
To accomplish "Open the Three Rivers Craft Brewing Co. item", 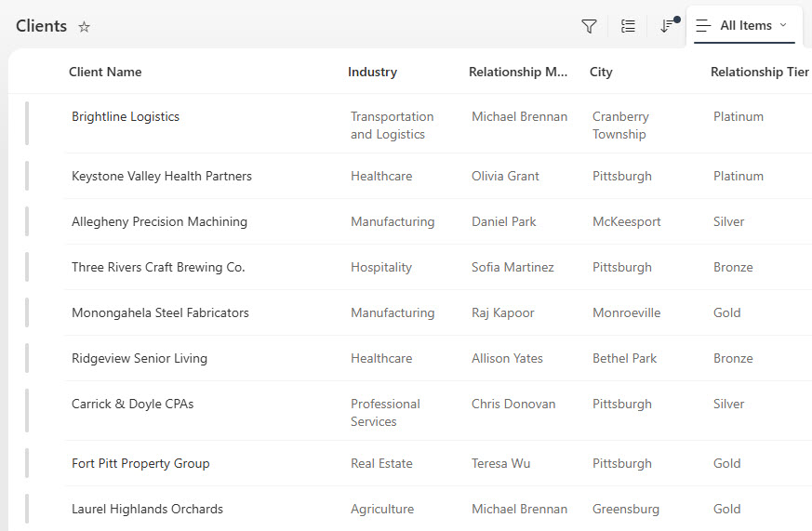I will coord(158,267).
